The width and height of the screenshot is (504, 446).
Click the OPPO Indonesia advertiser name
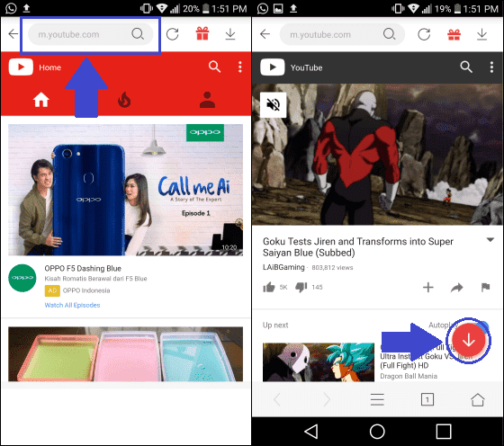coord(86,290)
